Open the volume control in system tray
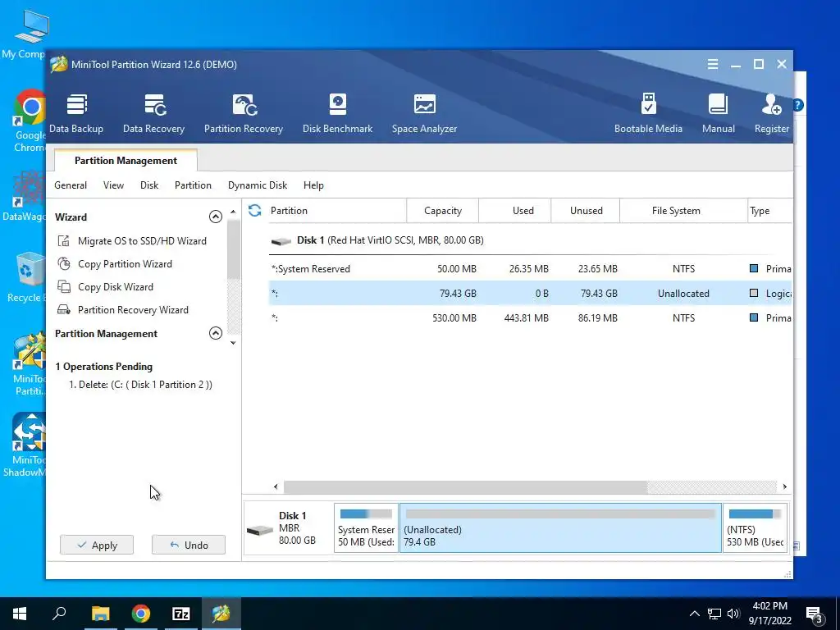Screen dimensions: 840x630 [734, 614]
